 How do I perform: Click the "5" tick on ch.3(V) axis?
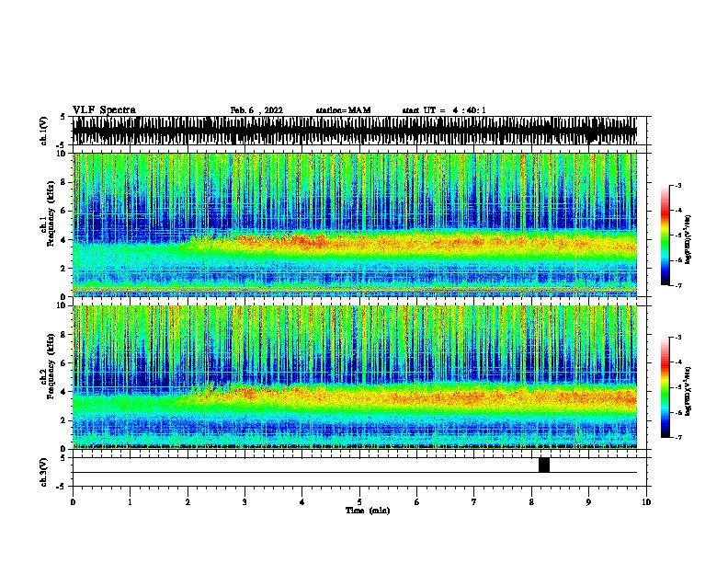63,457
